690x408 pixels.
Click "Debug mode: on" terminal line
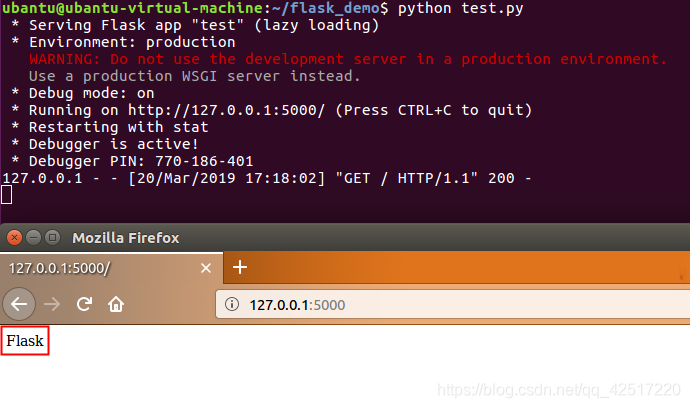coord(92,93)
